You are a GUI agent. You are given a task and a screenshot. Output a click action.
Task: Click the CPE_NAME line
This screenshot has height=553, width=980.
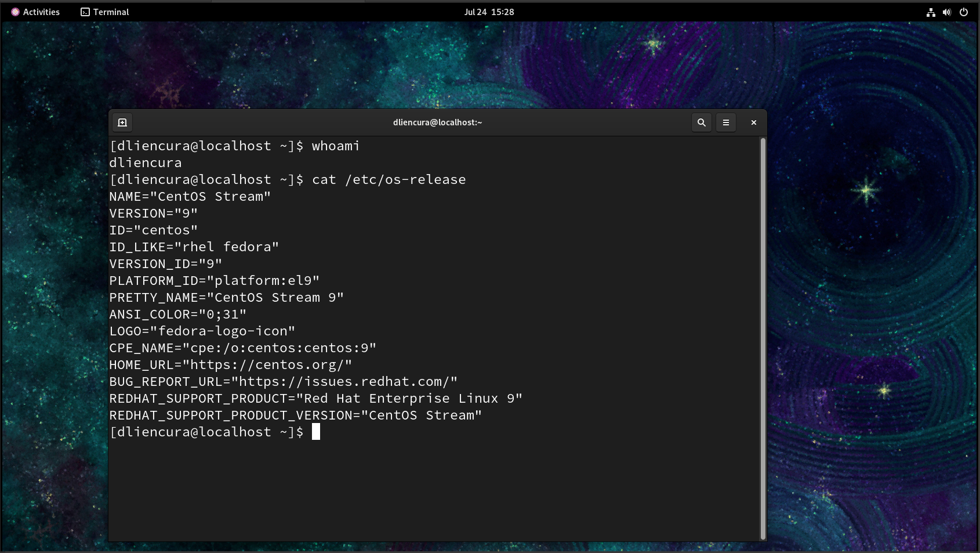tap(243, 348)
